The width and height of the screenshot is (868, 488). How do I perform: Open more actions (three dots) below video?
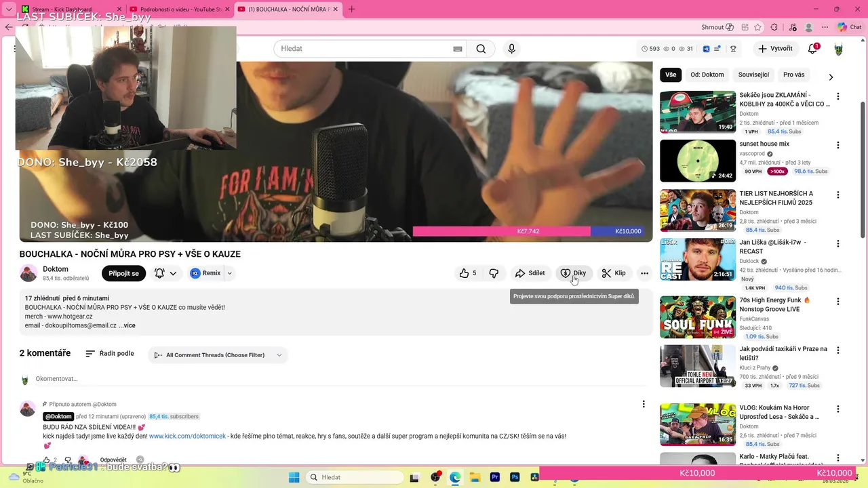pyautogui.click(x=644, y=273)
